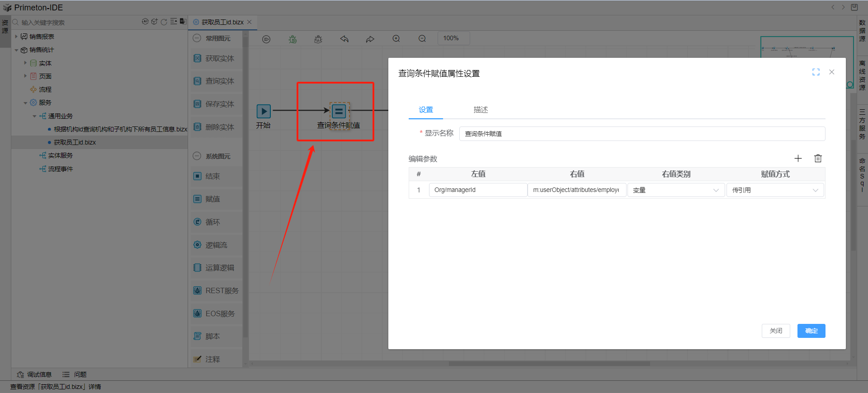
Task: Open the 赋值方式 dropdown showing 传引用
Action: 775,190
